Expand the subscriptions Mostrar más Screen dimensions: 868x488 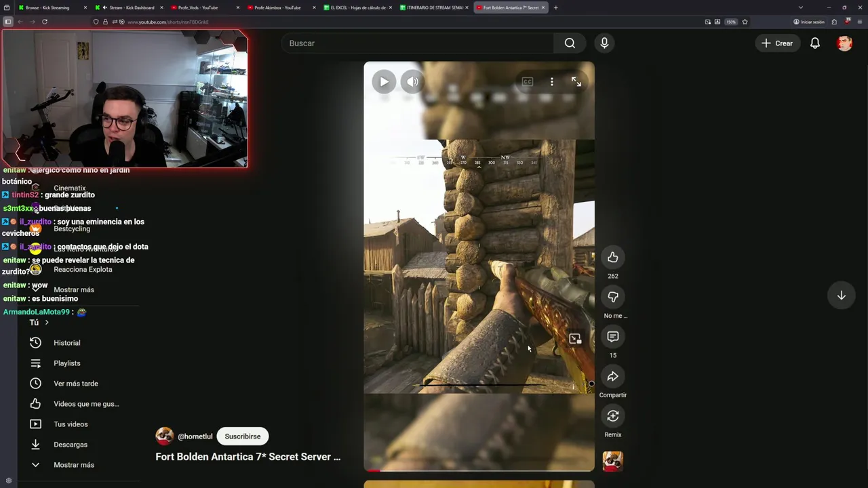74,290
